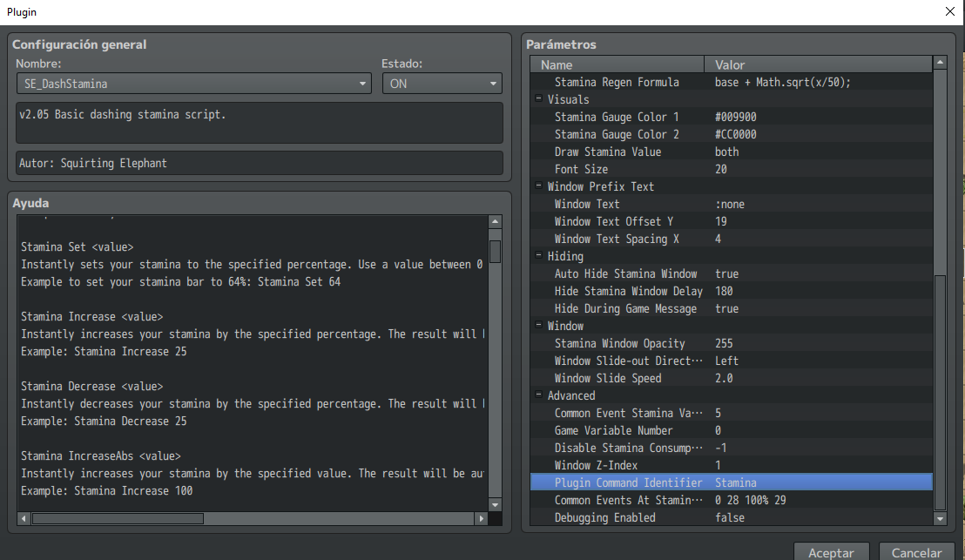This screenshot has height=560, width=965.
Task: Select the Window Text Spacing X row
Action: point(731,239)
